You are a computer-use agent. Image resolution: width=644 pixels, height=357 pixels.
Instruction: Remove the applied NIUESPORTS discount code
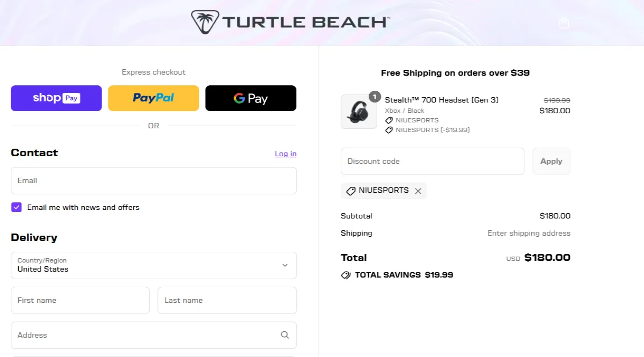tap(418, 191)
